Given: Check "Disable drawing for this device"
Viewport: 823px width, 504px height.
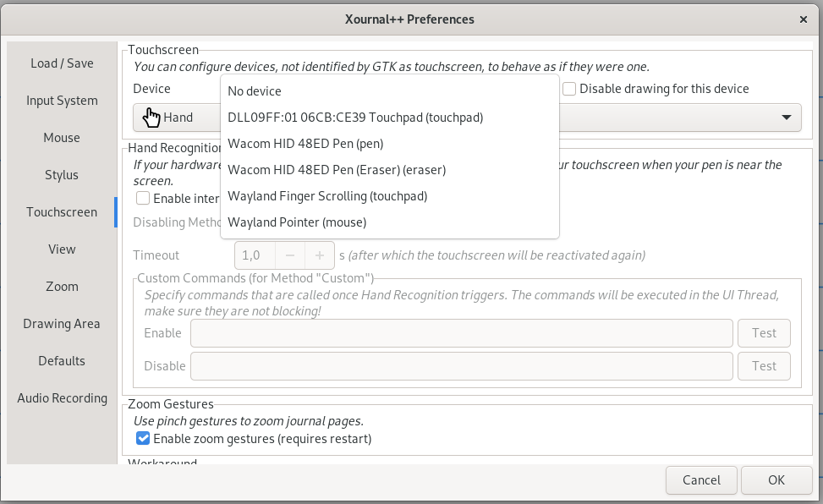Looking at the screenshot, I should 569,89.
